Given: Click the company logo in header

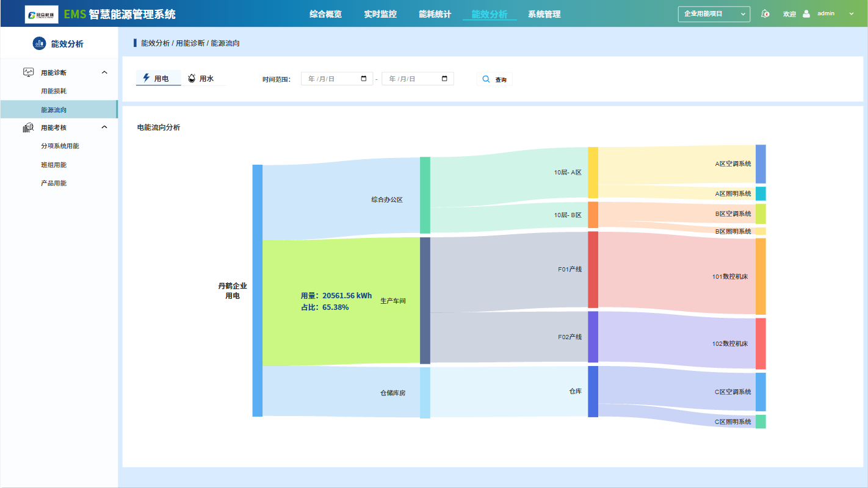Looking at the screenshot, I should pyautogui.click(x=42, y=14).
